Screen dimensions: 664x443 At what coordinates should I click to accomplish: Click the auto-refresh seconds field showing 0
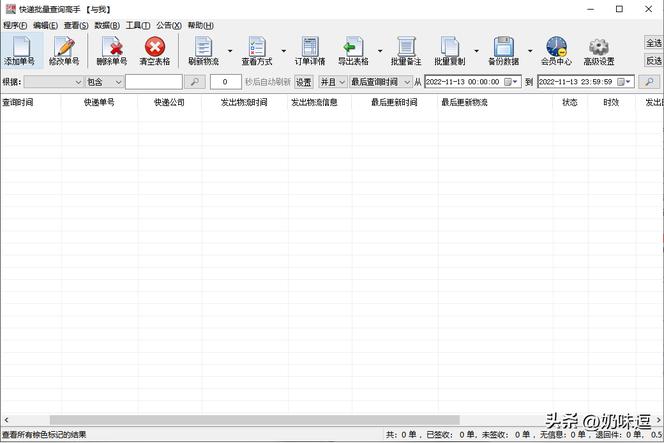225,82
